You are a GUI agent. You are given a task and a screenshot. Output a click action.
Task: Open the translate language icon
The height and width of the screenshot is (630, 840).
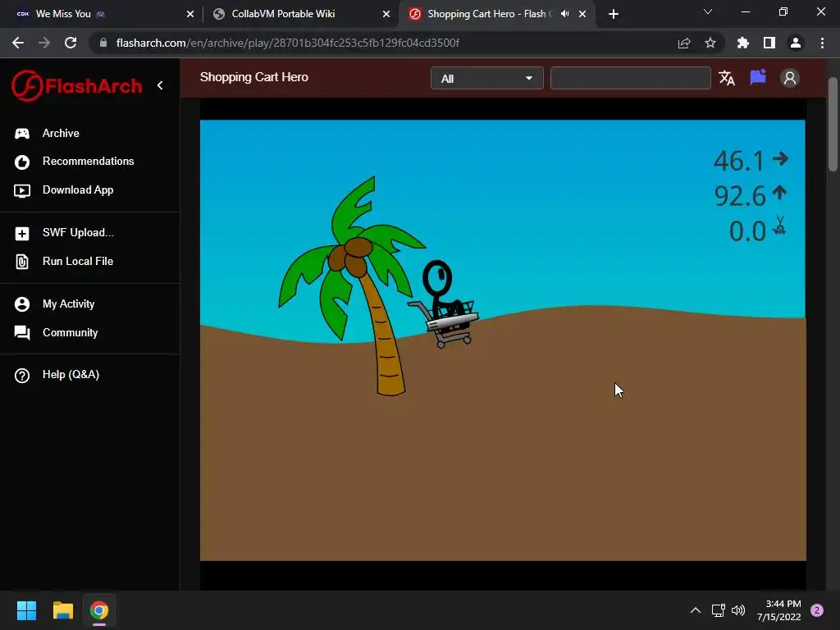tap(727, 78)
